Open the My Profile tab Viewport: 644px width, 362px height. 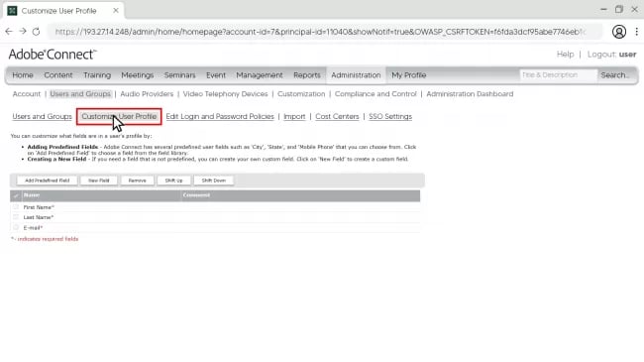(408, 75)
